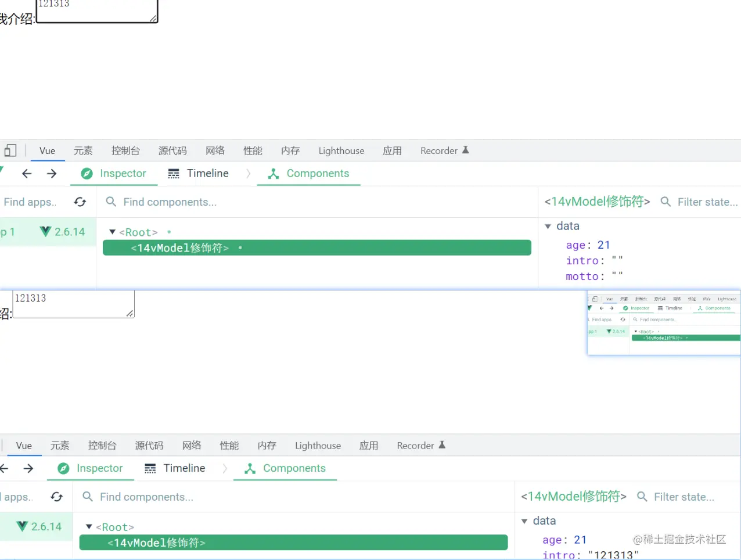Open the 应用 tab in upper DevTools
741x560 pixels.
[x=392, y=150]
